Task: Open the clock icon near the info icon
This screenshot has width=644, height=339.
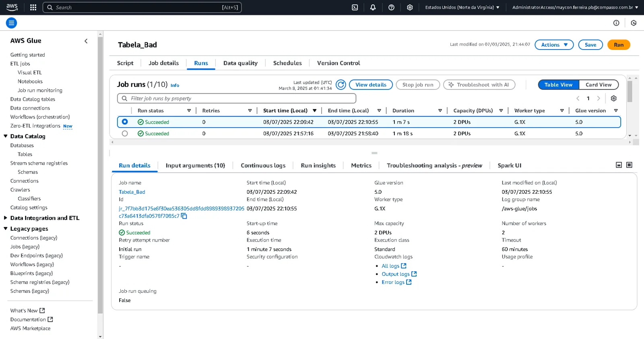Action: [x=634, y=23]
